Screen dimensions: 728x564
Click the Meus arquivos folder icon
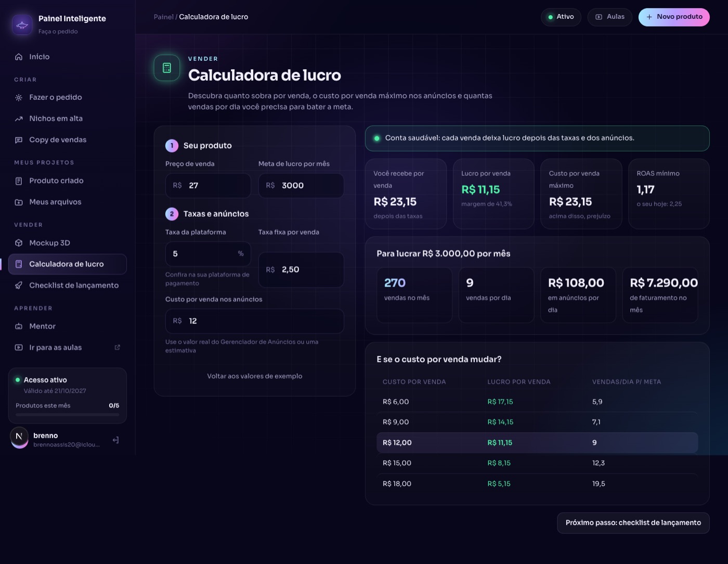point(19,202)
